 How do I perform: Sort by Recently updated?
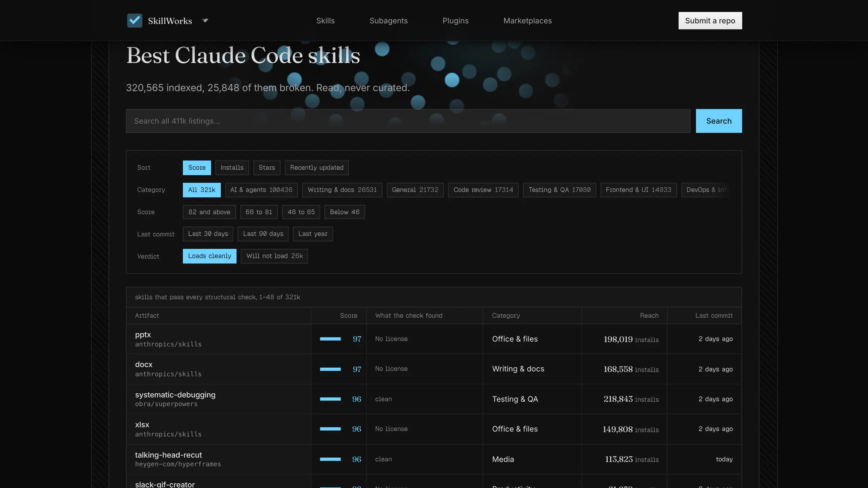click(316, 168)
